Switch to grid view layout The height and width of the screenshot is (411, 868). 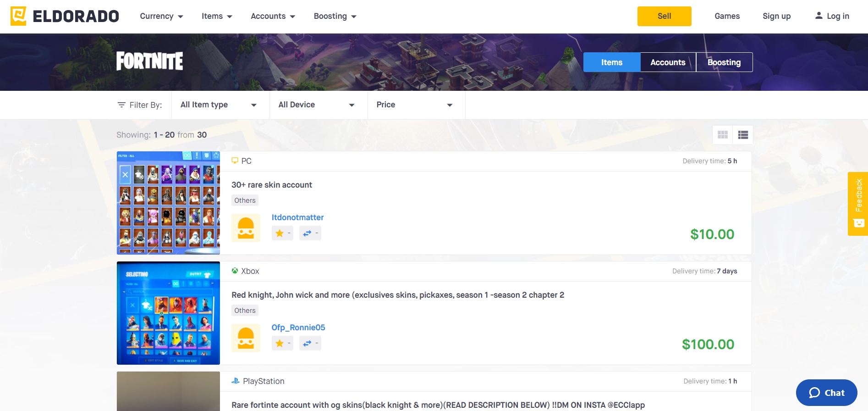pyautogui.click(x=723, y=135)
